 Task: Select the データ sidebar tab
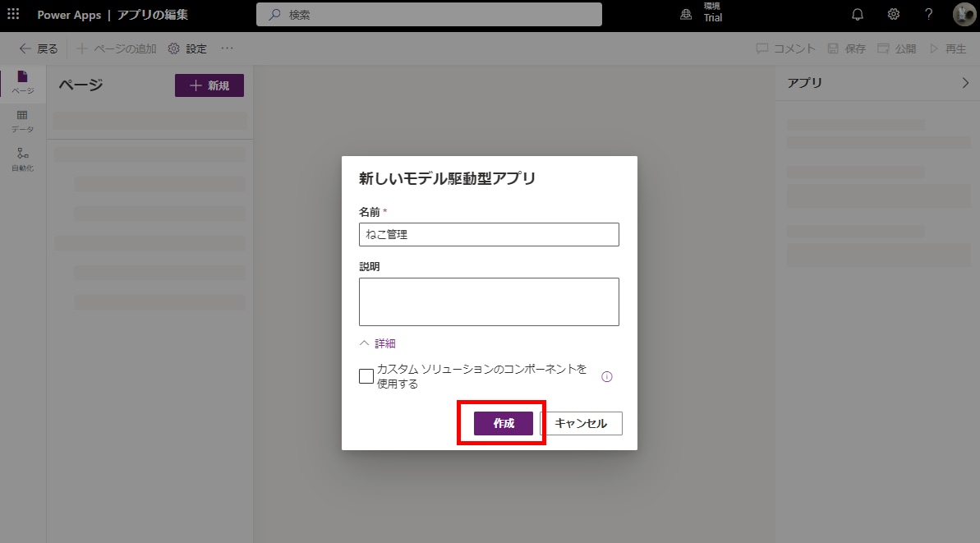[x=22, y=122]
